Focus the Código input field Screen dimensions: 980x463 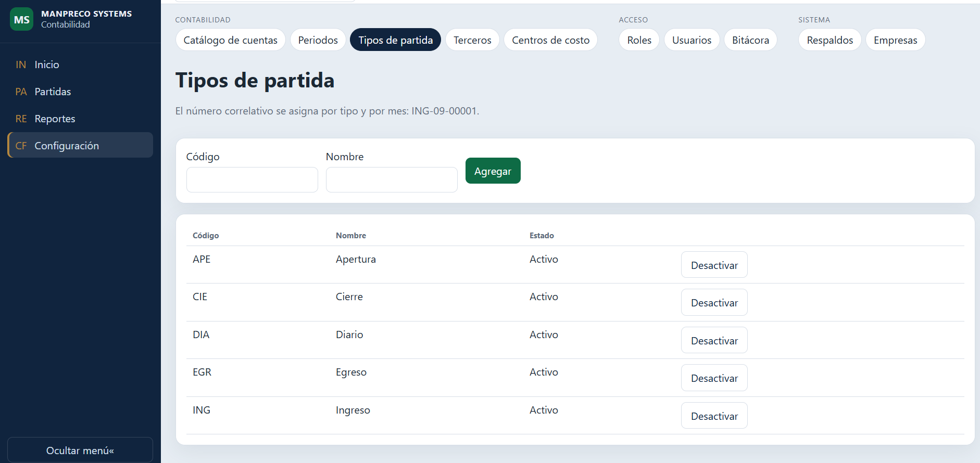tap(252, 179)
